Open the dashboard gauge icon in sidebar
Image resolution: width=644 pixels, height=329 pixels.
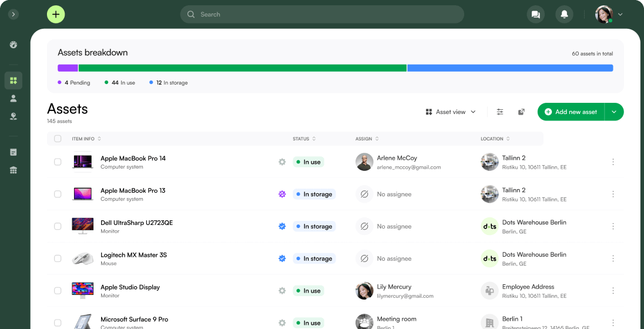14,45
